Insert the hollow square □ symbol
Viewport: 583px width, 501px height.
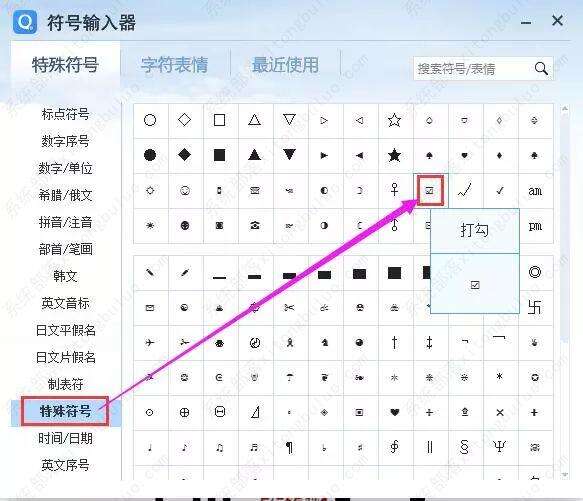[x=219, y=120]
